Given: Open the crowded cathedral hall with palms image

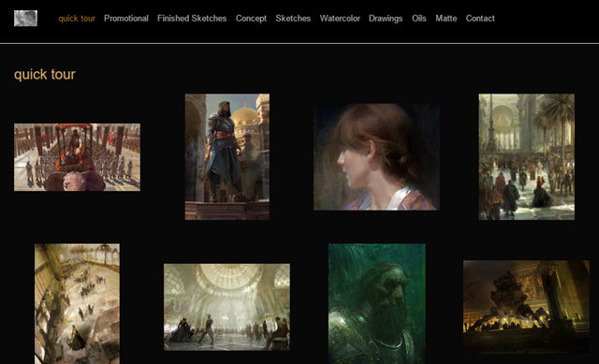Looking at the screenshot, I should (526, 156).
